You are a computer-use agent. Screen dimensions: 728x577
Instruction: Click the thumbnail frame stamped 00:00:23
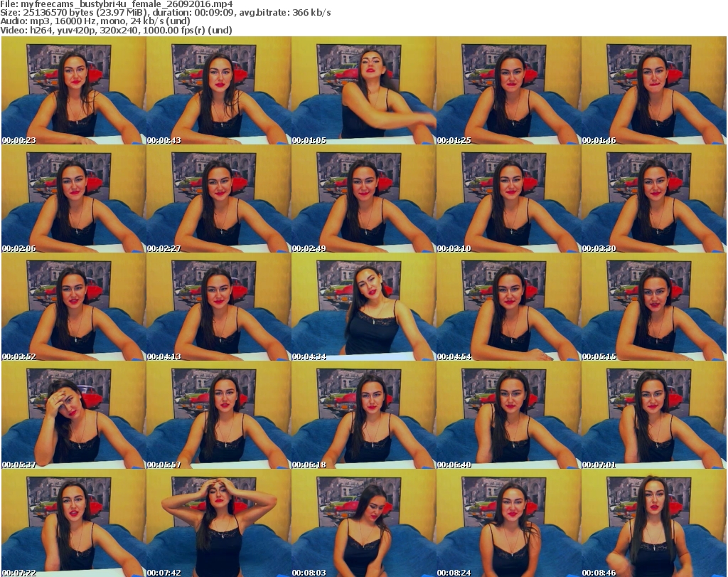74,90
